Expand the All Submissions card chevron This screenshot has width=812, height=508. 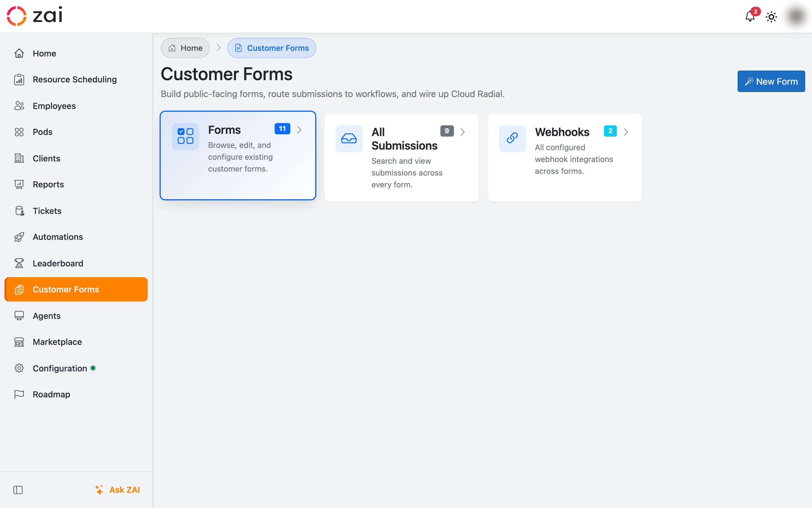click(463, 132)
